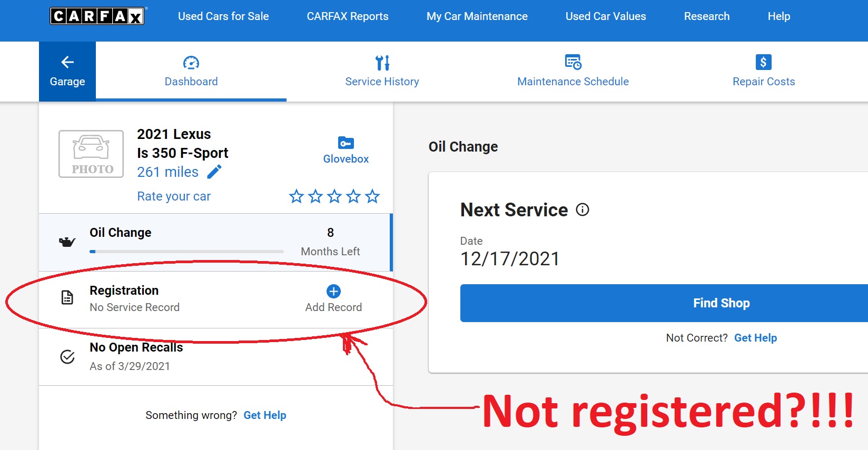The width and height of the screenshot is (868, 450).
Task: Open Used Cars for Sale menu
Action: pos(223,16)
